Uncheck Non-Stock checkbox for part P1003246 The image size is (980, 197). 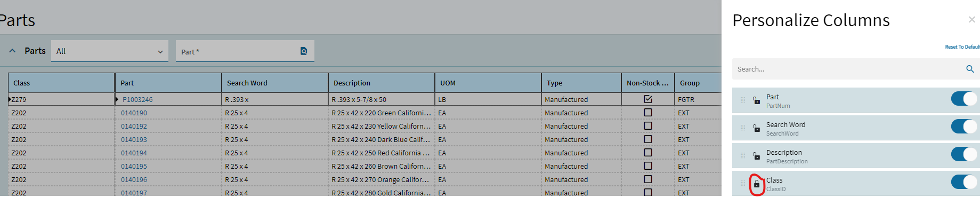pos(648,99)
